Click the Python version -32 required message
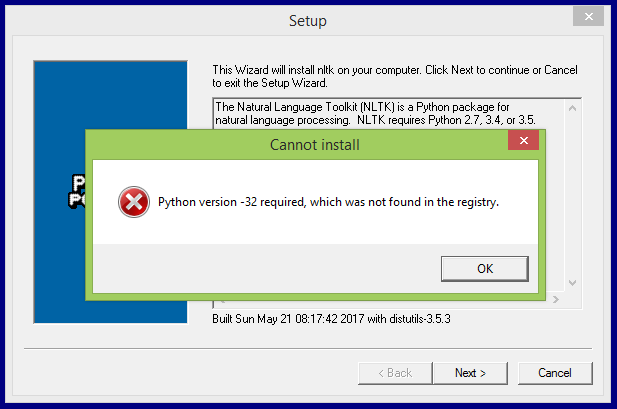The image size is (617, 409). tap(328, 202)
